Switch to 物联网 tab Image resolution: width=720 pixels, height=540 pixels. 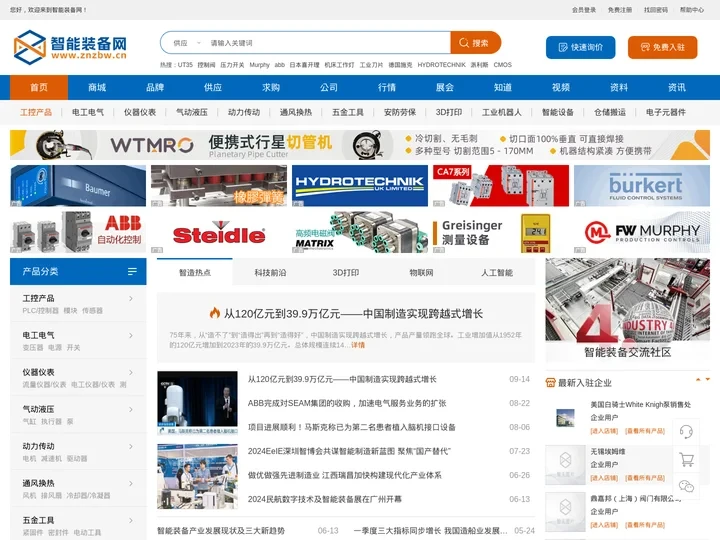click(422, 272)
